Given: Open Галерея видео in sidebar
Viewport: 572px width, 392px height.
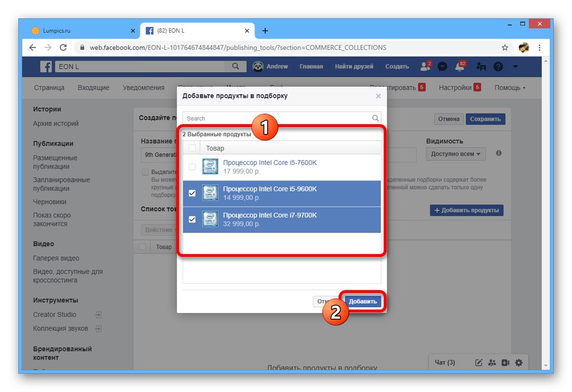Looking at the screenshot, I should [x=56, y=258].
